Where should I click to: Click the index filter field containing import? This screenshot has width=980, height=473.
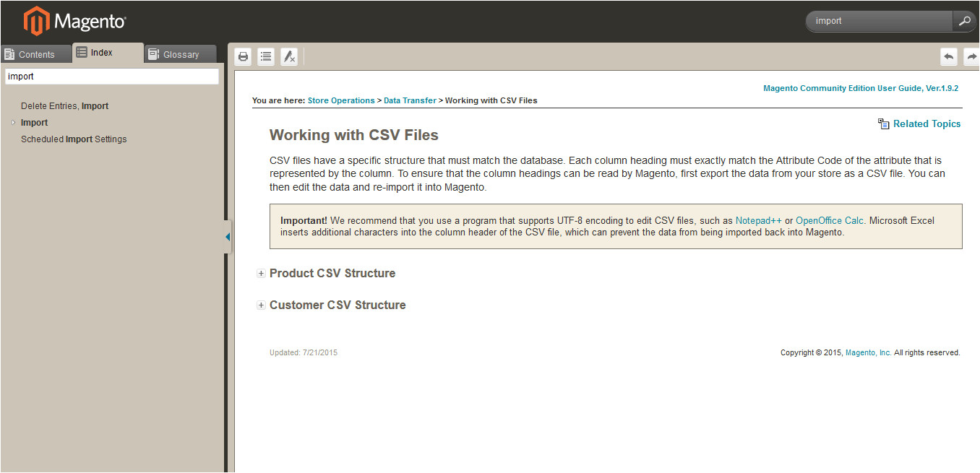112,76
